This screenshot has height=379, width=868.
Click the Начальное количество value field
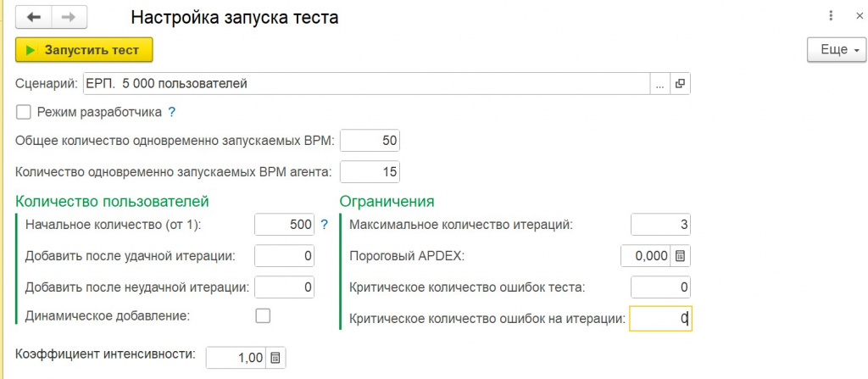click(x=285, y=225)
